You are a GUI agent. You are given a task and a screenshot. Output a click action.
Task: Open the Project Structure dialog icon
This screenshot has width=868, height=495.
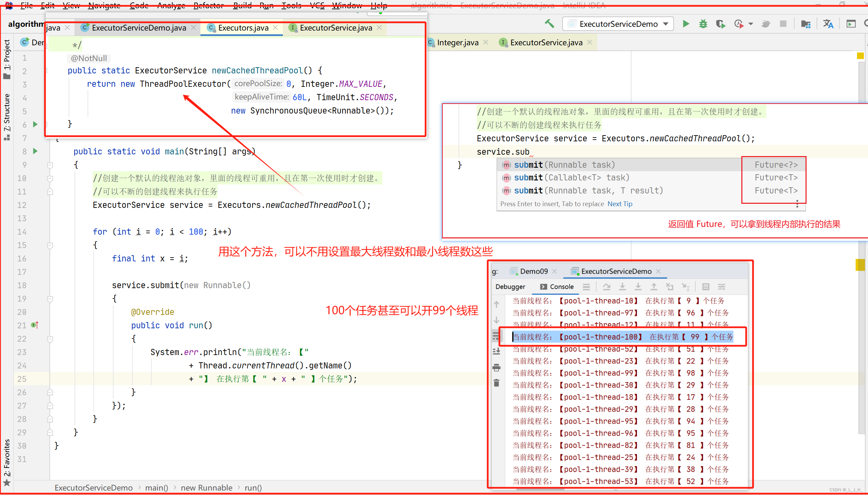pyautogui.click(x=806, y=24)
